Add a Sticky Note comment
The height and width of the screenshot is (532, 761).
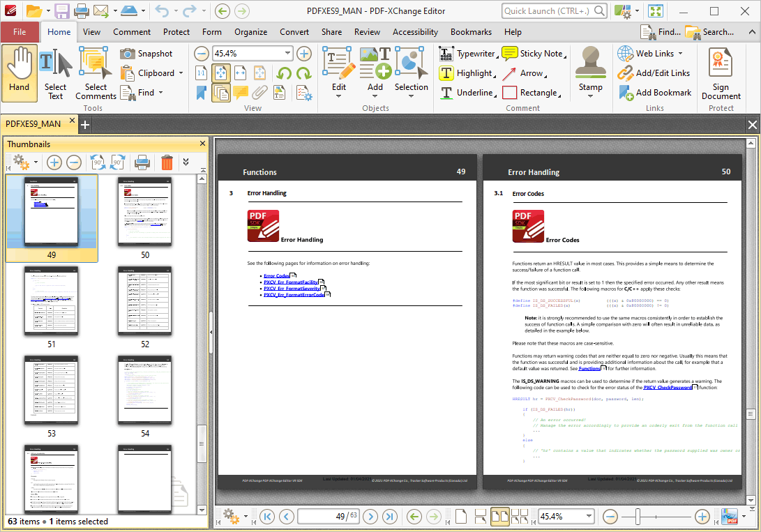coord(534,53)
